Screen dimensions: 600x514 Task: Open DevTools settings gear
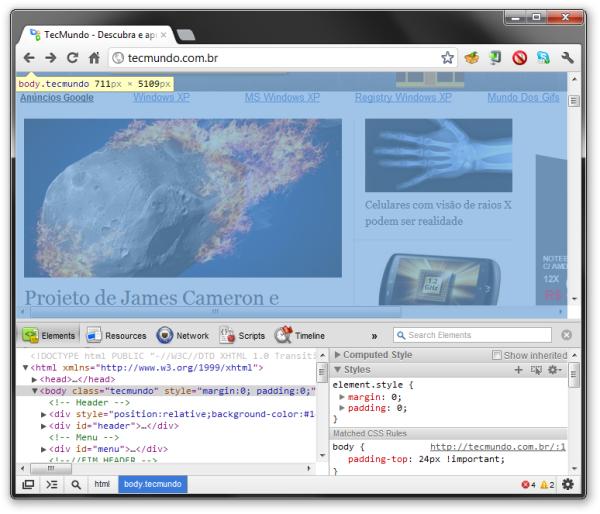coord(568,485)
